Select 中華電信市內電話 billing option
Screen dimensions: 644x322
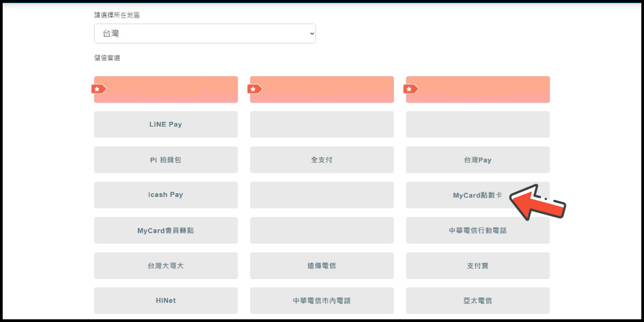click(322, 301)
